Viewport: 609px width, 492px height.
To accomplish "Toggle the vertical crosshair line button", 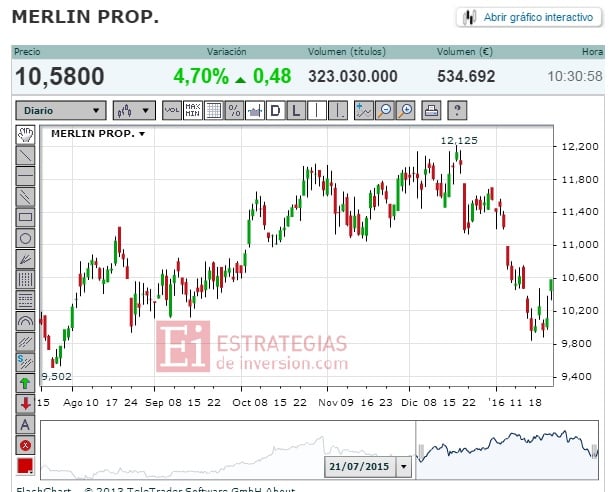I will 317,111.
